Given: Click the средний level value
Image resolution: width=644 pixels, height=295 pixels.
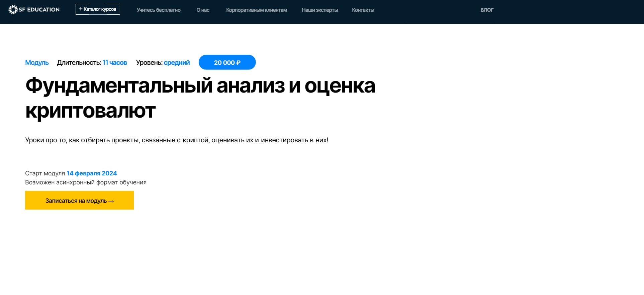Looking at the screenshot, I should coord(177,62).
